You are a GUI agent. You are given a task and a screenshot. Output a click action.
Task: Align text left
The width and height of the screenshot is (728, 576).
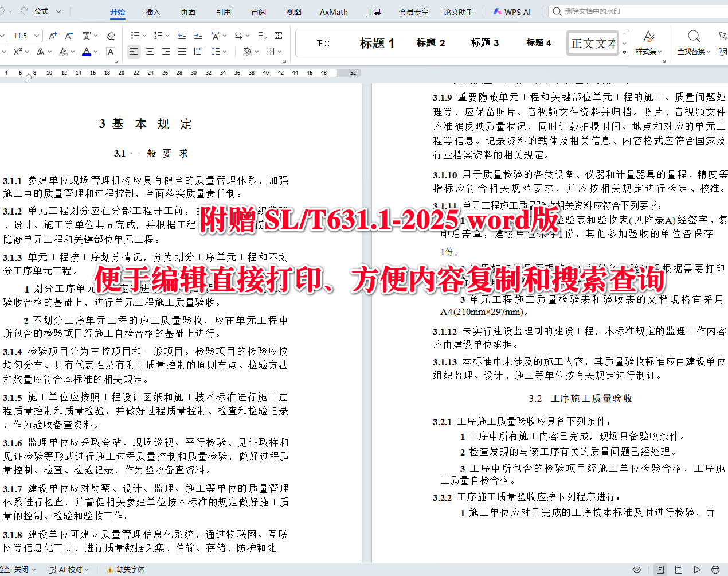coord(134,52)
